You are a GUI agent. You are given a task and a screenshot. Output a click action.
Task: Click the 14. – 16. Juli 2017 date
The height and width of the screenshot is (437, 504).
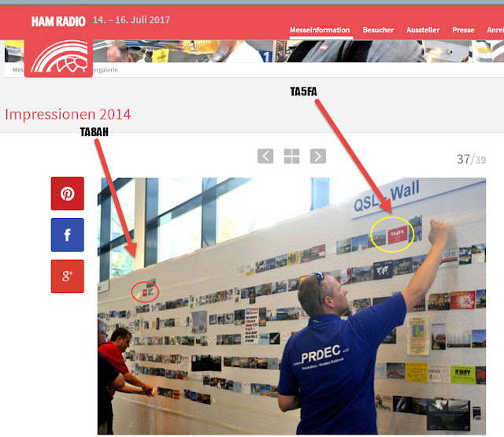pyautogui.click(x=132, y=20)
